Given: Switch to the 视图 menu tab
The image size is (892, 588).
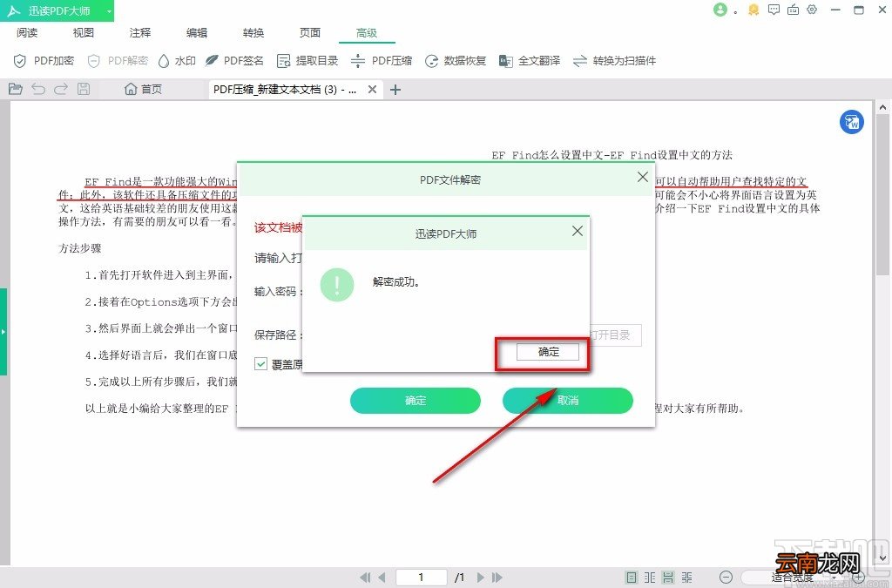Looking at the screenshot, I should coord(83,32).
